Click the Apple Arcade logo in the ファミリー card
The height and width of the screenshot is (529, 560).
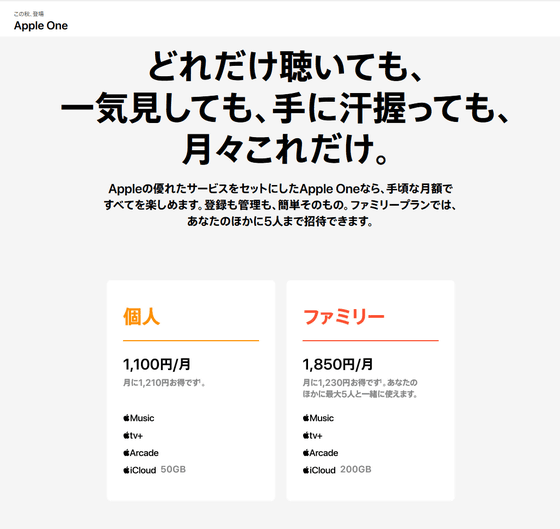pyautogui.click(x=321, y=453)
